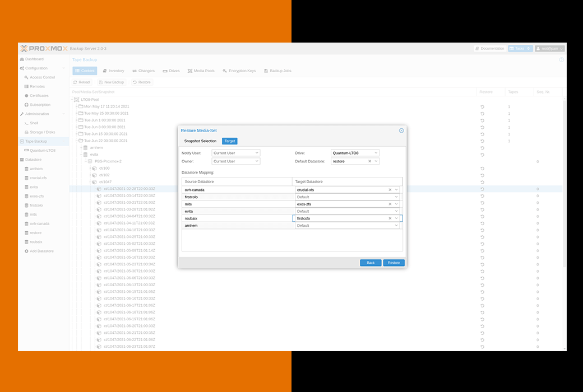Collapse the LTO8-Pool tree node
This screenshot has height=392, width=583.
(72, 100)
